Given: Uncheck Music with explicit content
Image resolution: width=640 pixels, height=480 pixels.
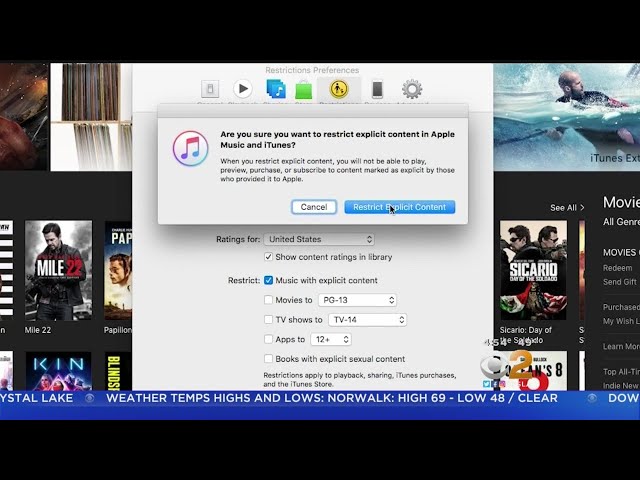Looking at the screenshot, I should [x=268, y=280].
